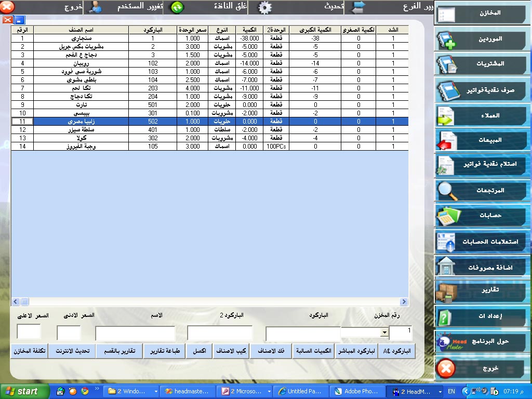Image resolution: width=532 pixels, height=399 pixels.
Task: Open إعدادات settings from the sidebar
Action: click(x=447, y=316)
